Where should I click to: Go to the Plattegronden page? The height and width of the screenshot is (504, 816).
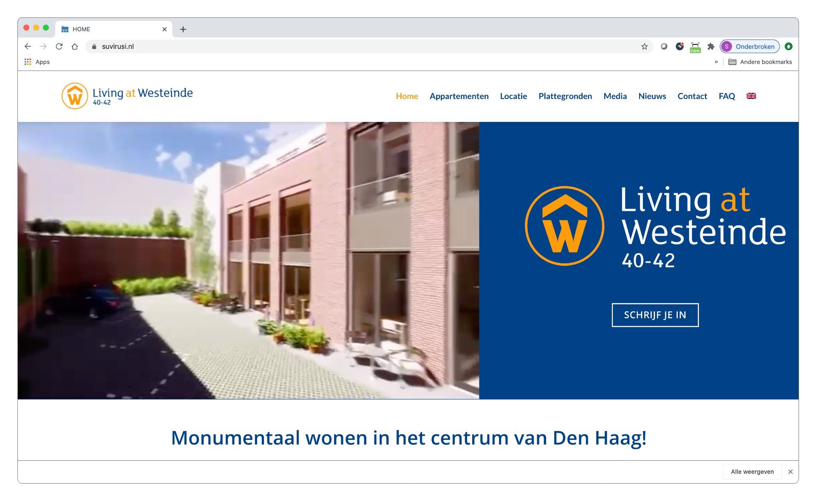[x=565, y=96]
